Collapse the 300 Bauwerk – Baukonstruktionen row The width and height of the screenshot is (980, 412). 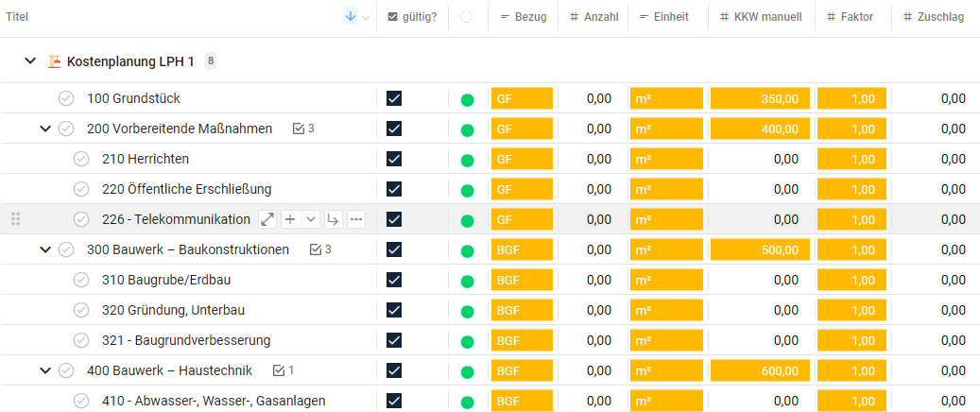(44, 249)
